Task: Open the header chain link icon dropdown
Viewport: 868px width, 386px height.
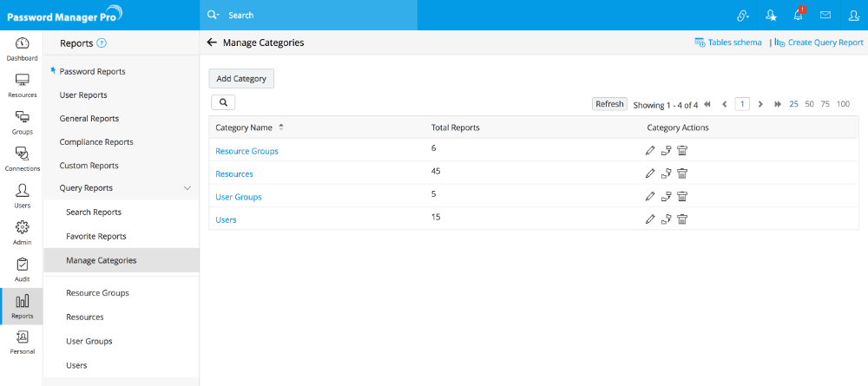Action: point(742,16)
